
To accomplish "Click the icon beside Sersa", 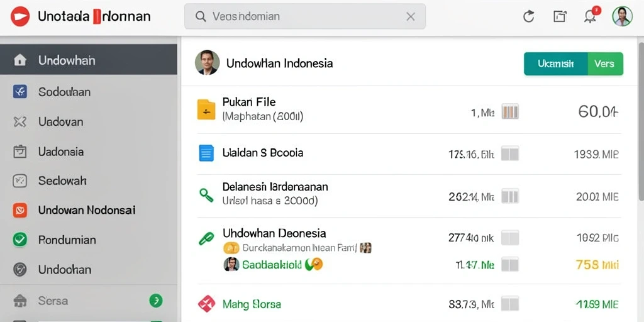I will click(19, 301).
